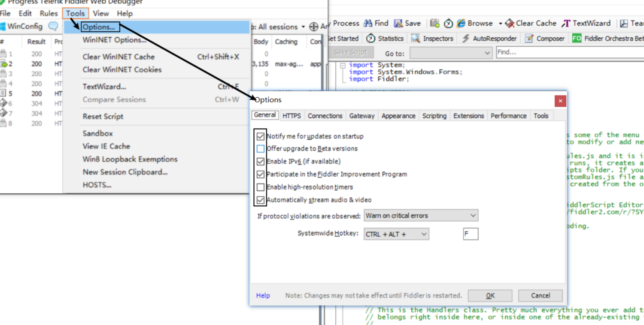Open the Go to dropdown in script editor

pyautogui.click(x=451, y=53)
